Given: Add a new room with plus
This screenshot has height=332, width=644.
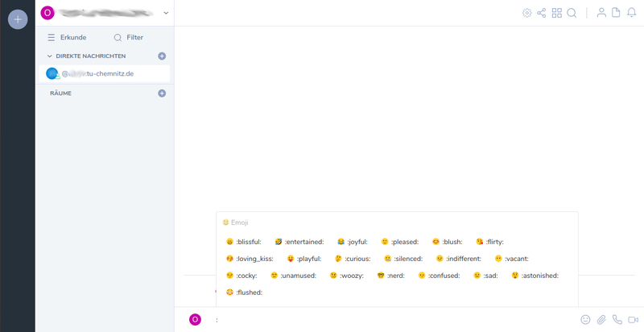Looking at the screenshot, I should click(162, 93).
